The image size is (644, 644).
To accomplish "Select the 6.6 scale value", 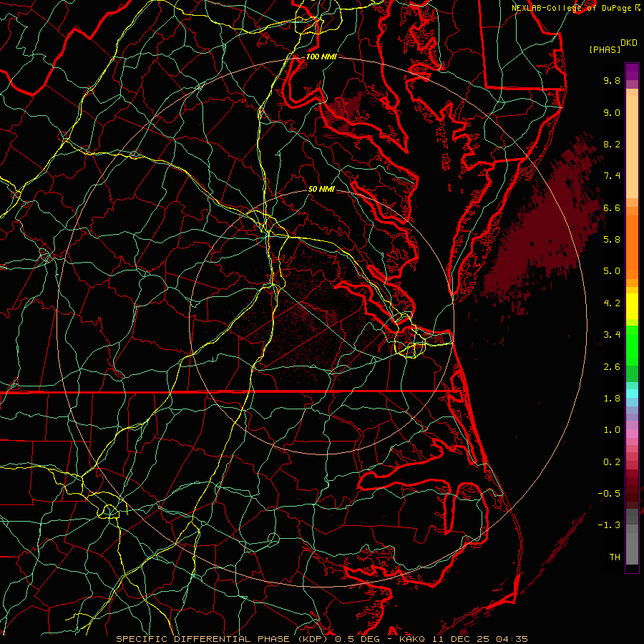I will pos(612,208).
